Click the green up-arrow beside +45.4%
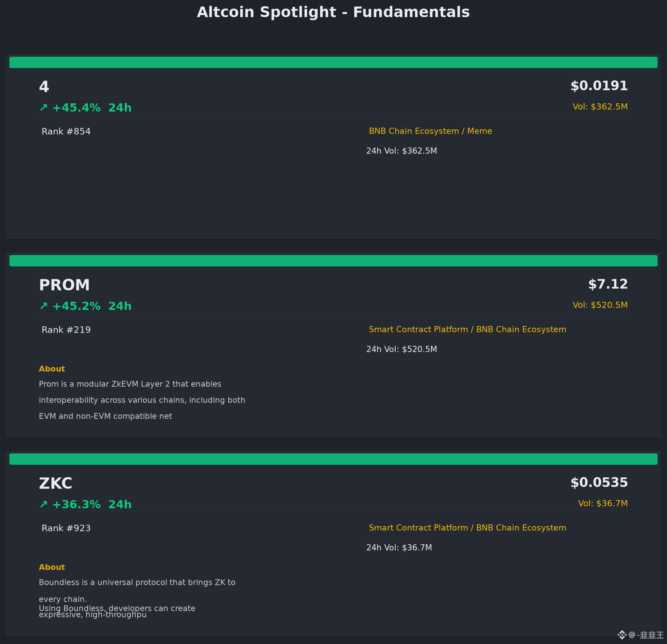The height and width of the screenshot is (644, 667). pyautogui.click(x=44, y=107)
